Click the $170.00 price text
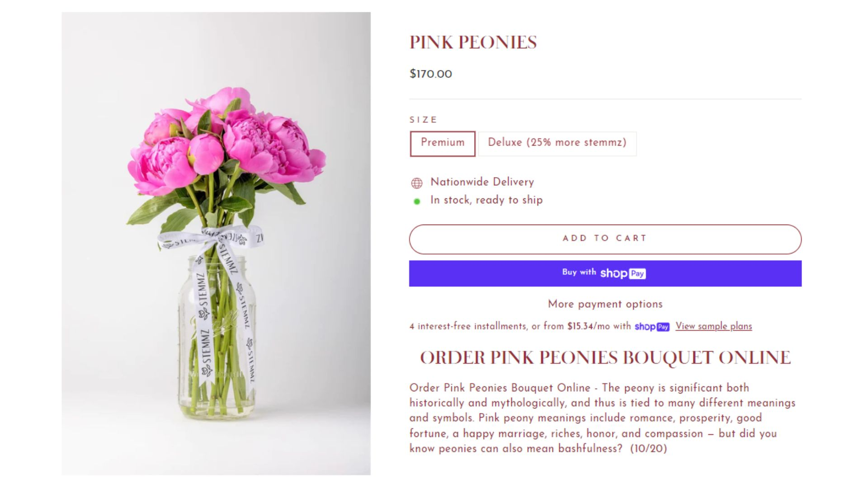868x488 pixels. [x=430, y=74]
